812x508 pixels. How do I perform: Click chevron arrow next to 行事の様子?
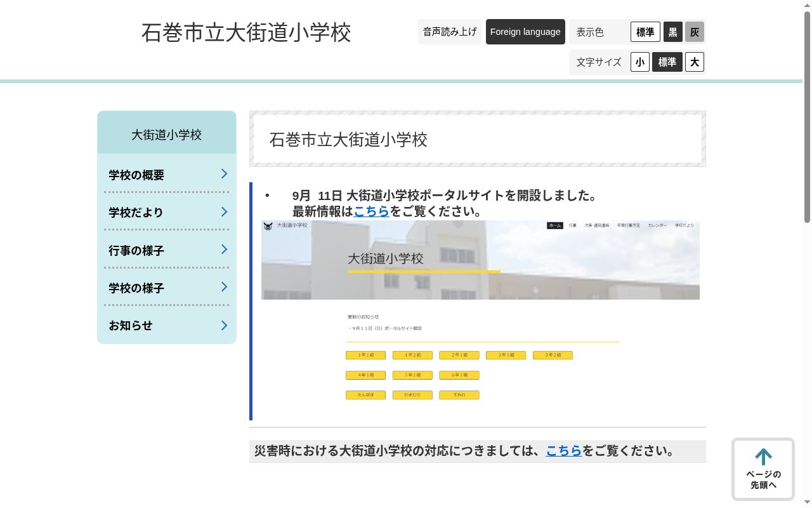point(224,249)
